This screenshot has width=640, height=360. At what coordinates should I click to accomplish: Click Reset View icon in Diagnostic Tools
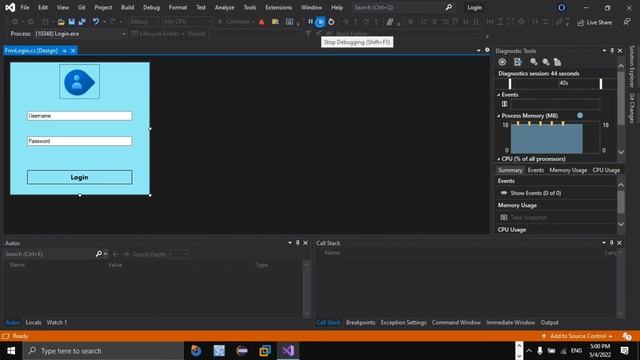click(x=558, y=62)
